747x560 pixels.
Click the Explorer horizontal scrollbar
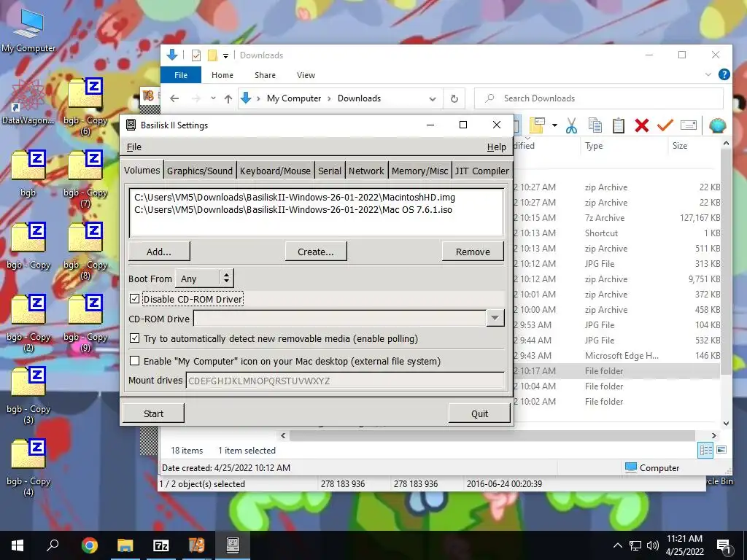[x=492, y=435]
